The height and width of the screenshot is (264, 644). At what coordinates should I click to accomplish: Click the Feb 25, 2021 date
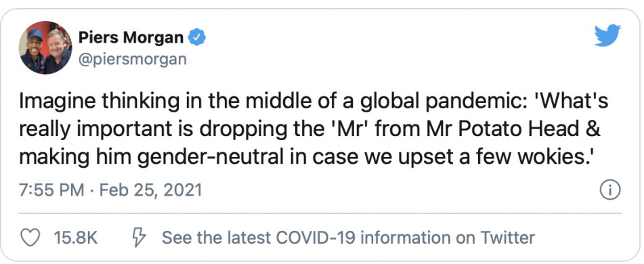pyautogui.click(x=151, y=190)
